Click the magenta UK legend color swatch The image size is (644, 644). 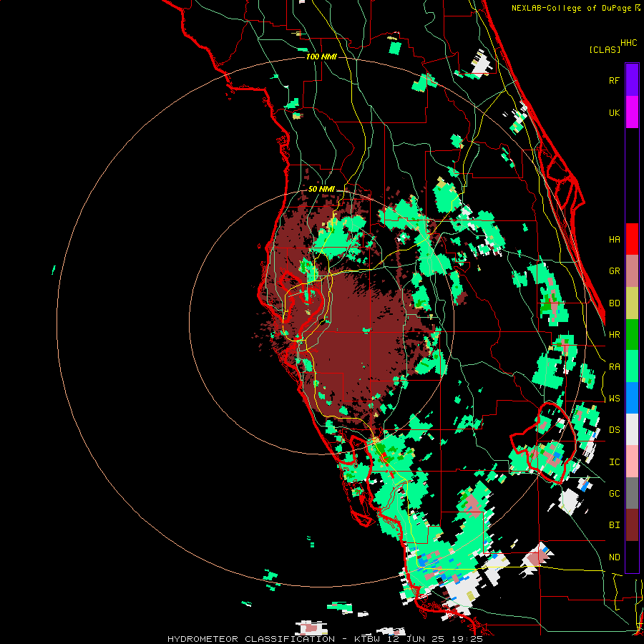pos(632,112)
